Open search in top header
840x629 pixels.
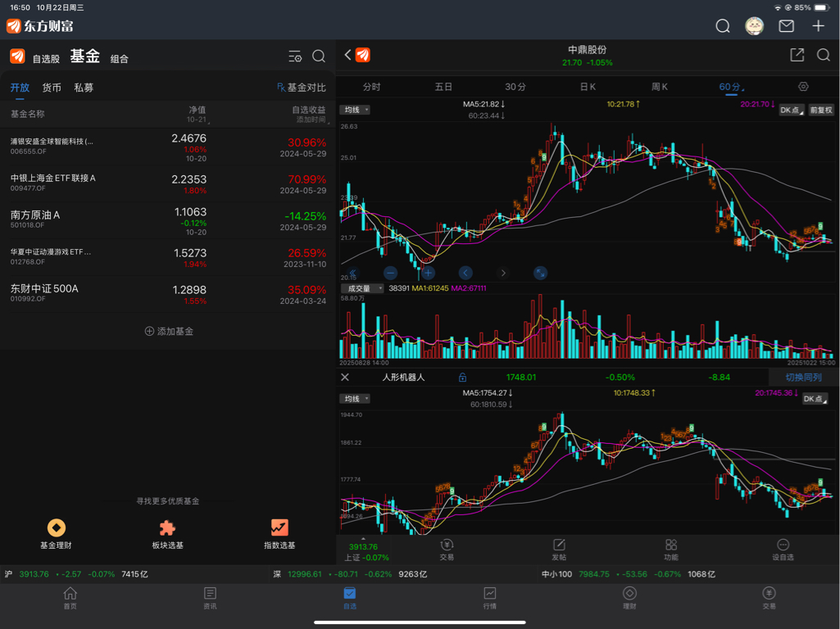click(x=723, y=25)
